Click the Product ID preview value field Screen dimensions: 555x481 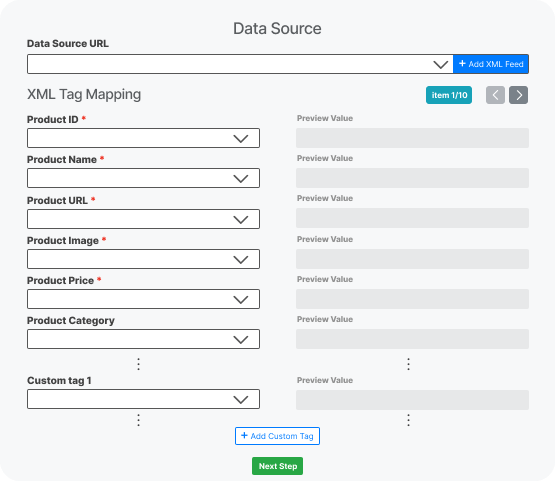point(412,138)
